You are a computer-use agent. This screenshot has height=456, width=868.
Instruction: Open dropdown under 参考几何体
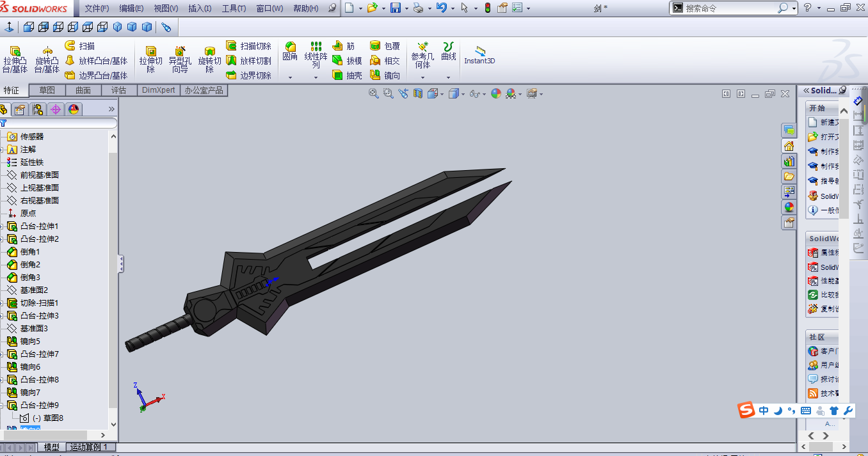(422, 77)
